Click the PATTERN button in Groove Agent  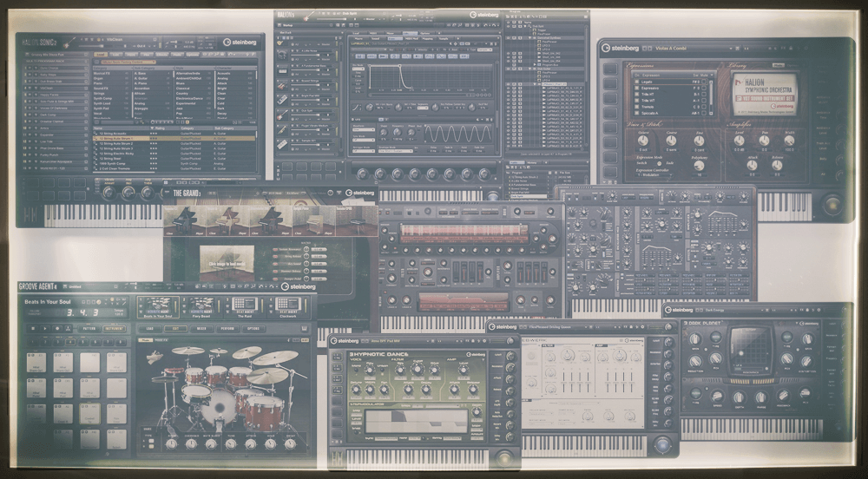click(89, 329)
